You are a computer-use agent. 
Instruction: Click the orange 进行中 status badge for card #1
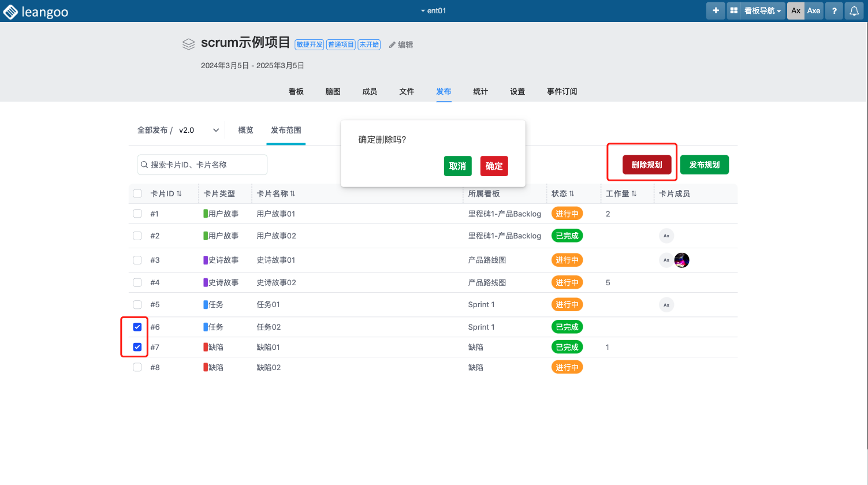(x=567, y=214)
